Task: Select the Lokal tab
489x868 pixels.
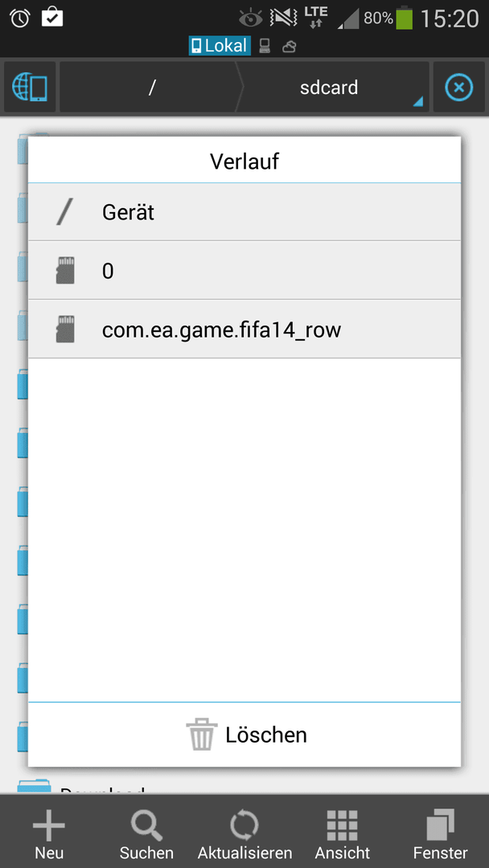Action: (x=220, y=45)
